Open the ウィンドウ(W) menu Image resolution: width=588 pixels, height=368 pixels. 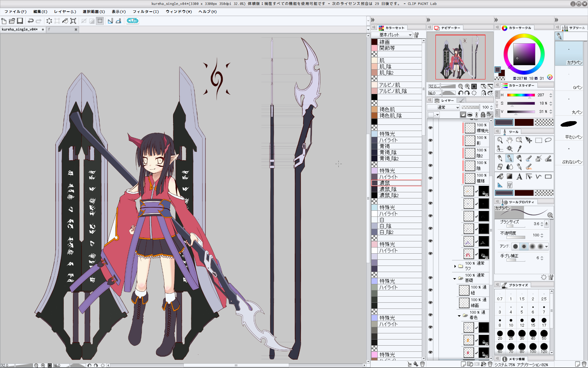[x=179, y=12]
